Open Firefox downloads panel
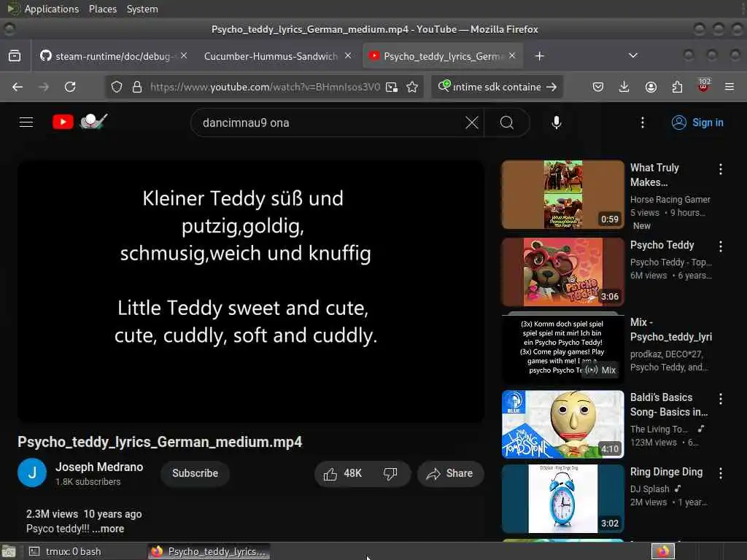Screen dimensions: 747x560 (624, 87)
